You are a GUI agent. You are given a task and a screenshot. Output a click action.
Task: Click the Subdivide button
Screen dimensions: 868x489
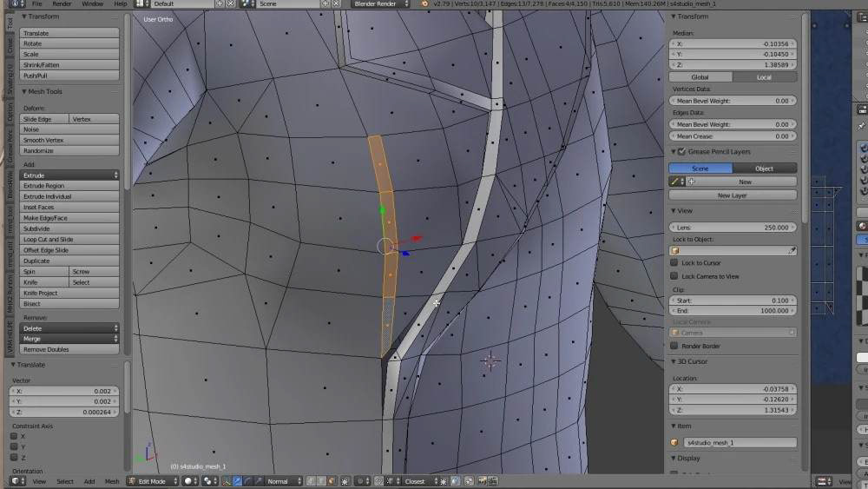69,228
